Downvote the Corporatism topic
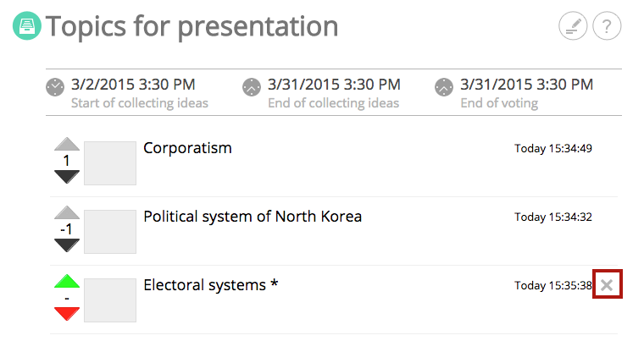Image resolution: width=644 pixels, height=341 pixels. click(67, 177)
